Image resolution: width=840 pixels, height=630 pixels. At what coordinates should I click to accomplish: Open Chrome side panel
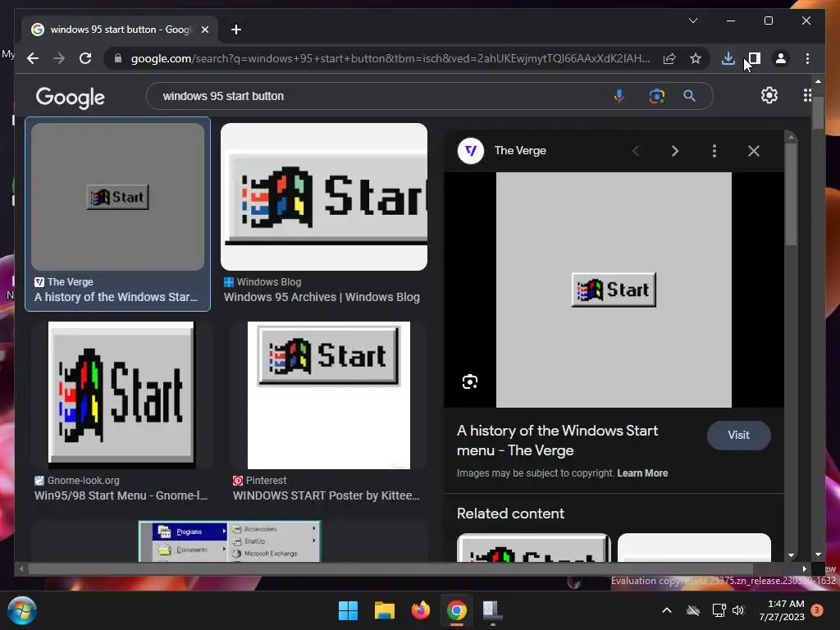click(x=755, y=58)
